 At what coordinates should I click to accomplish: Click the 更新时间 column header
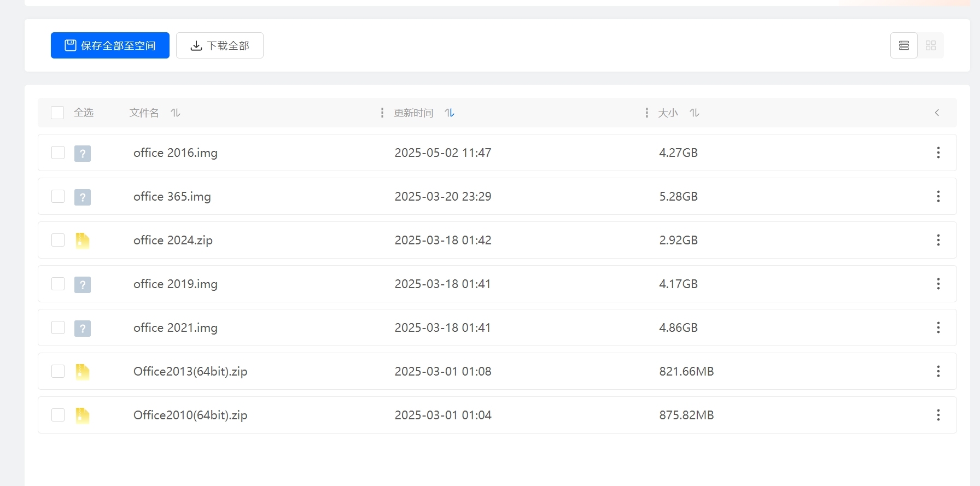(413, 113)
